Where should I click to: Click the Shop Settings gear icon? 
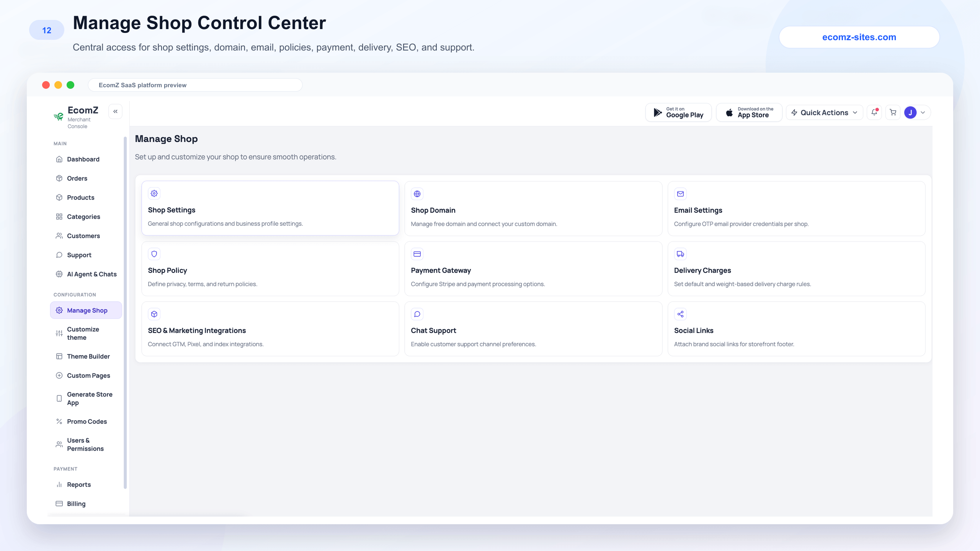tap(154, 194)
